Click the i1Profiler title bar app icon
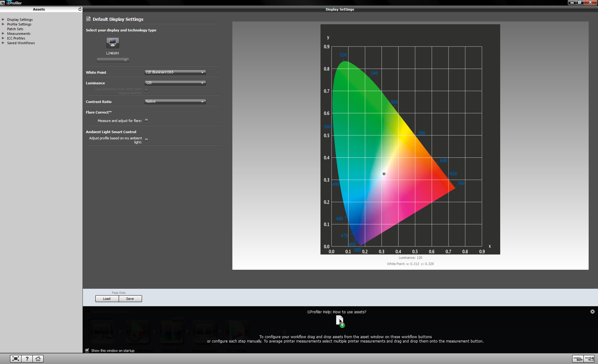The width and height of the screenshot is (598, 364). [x=3, y=3]
